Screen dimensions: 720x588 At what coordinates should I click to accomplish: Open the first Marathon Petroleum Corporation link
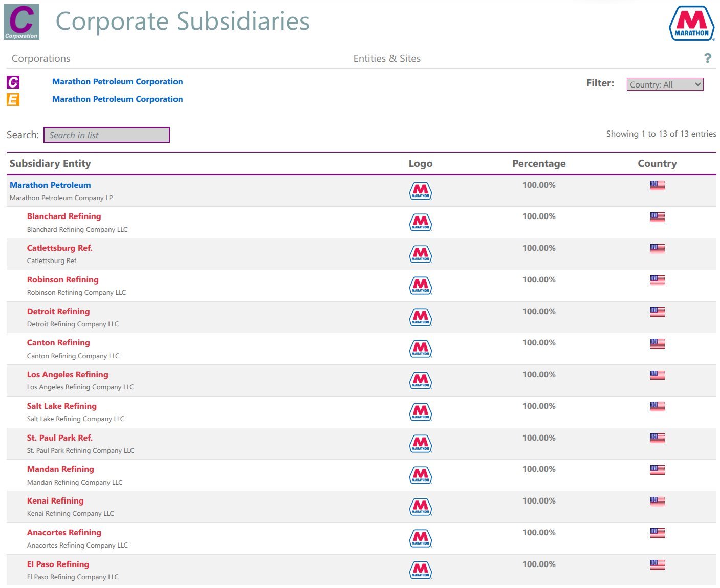(117, 82)
